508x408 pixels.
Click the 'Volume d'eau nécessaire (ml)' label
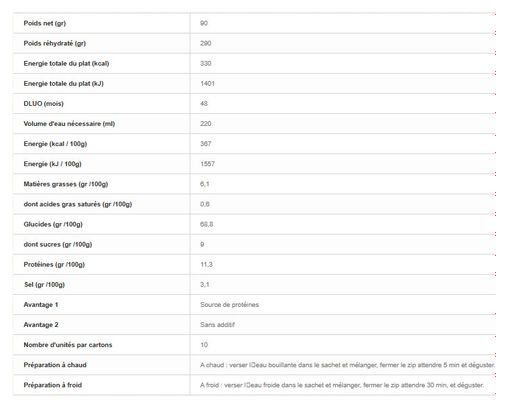click(x=69, y=124)
